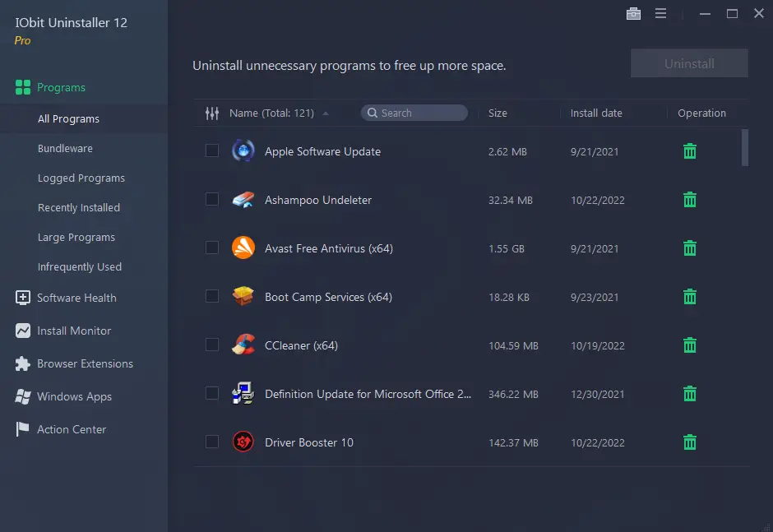Select the Apple Software Update name text

coord(322,151)
